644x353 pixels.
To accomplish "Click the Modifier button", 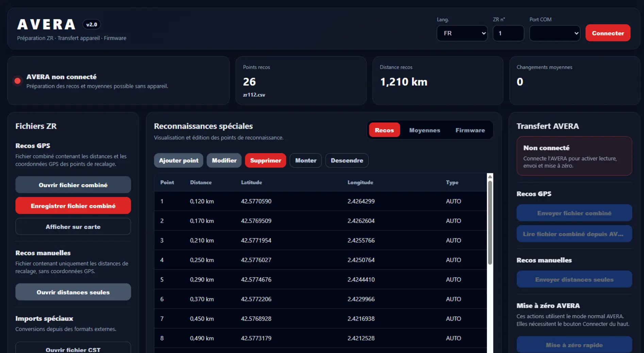I will pyautogui.click(x=224, y=160).
